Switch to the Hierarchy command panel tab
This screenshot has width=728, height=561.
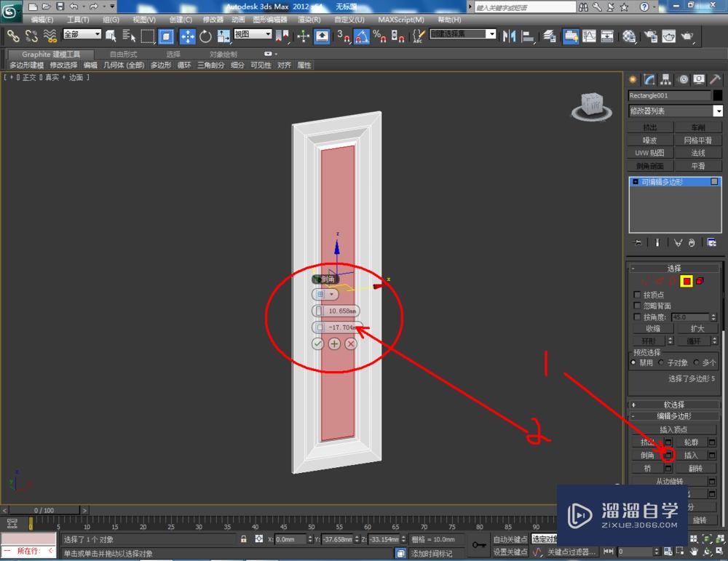(666, 79)
